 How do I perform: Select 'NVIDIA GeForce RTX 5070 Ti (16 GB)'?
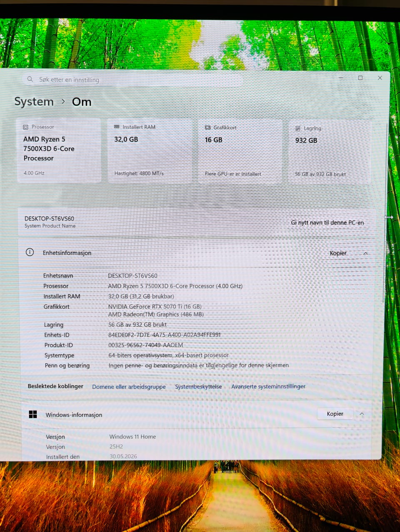(x=155, y=306)
